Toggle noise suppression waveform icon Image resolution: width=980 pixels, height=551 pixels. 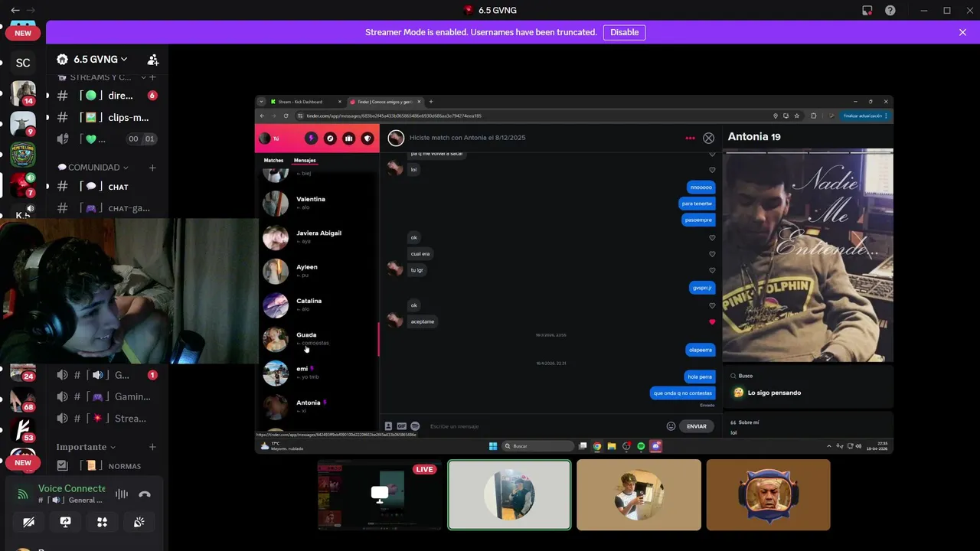pyautogui.click(x=122, y=494)
